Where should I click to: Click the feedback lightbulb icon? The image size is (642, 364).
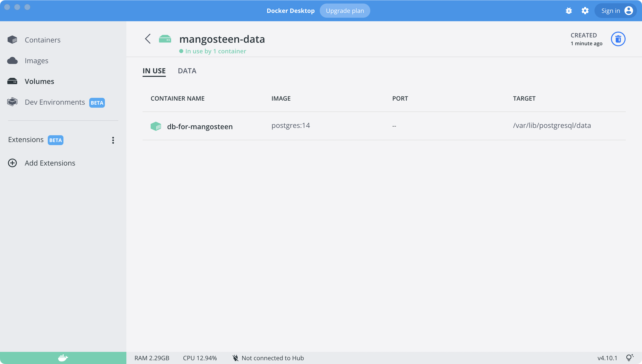pos(630,358)
